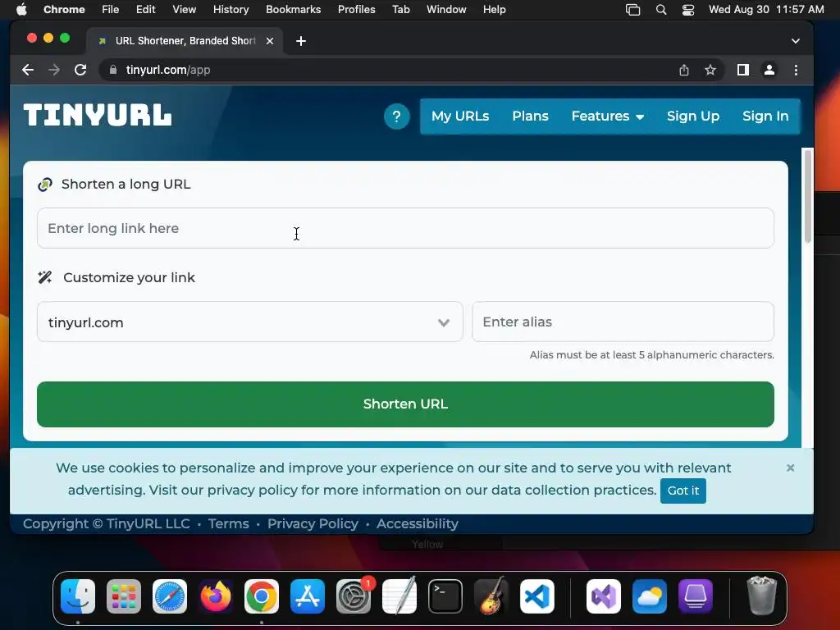
Task: Open Terminal from the dock
Action: click(445, 596)
